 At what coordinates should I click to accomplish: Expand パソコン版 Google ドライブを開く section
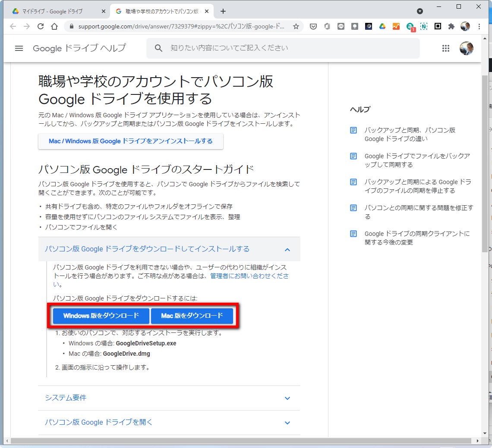click(x=169, y=422)
